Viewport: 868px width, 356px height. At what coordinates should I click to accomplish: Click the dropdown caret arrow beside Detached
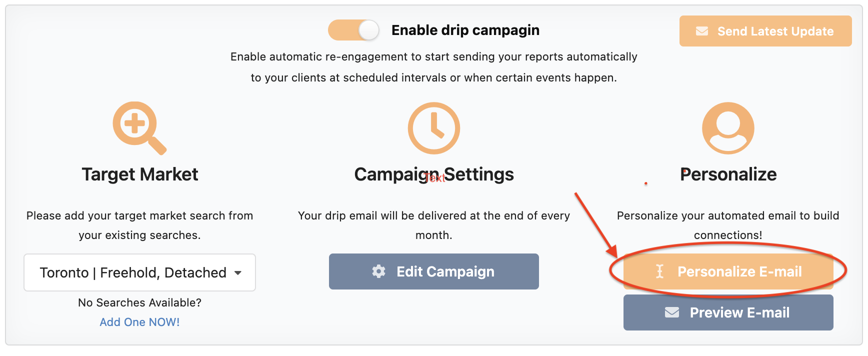238,273
